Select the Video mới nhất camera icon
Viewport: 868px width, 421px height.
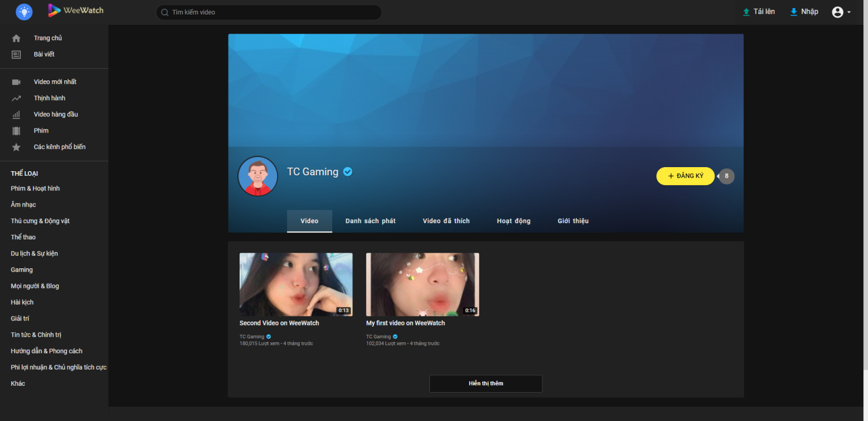pyautogui.click(x=16, y=82)
